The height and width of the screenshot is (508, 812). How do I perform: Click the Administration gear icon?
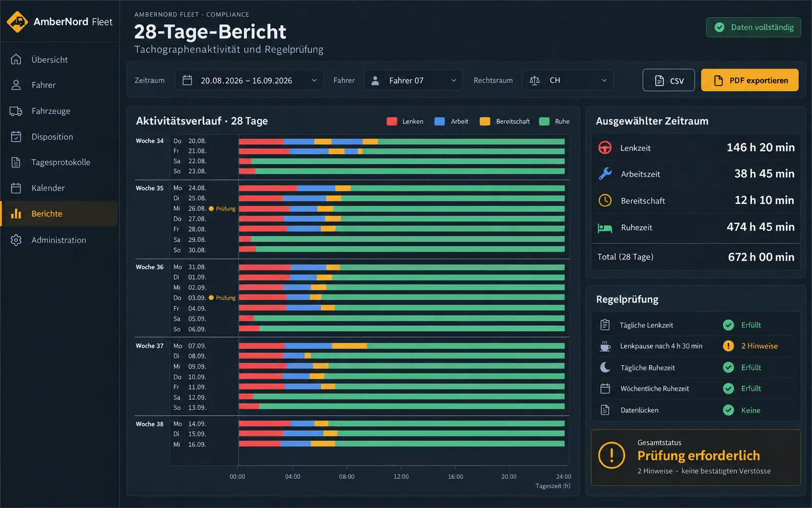(16, 240)
